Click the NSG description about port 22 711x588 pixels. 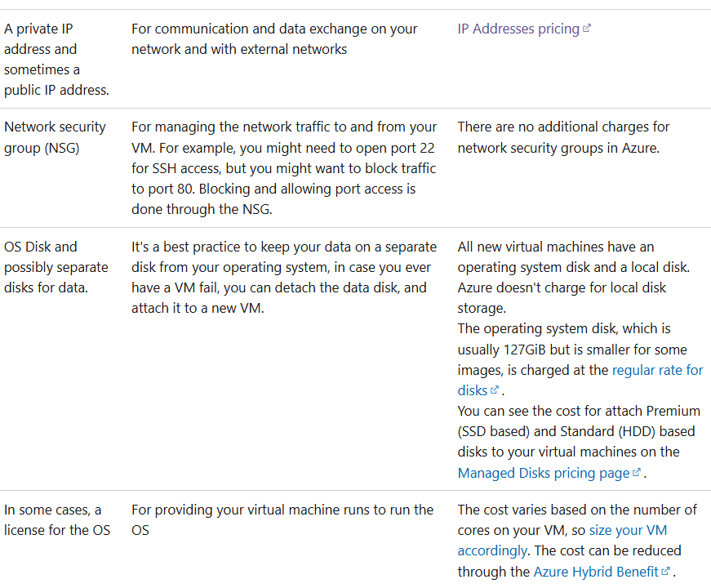tap(284, 168)
